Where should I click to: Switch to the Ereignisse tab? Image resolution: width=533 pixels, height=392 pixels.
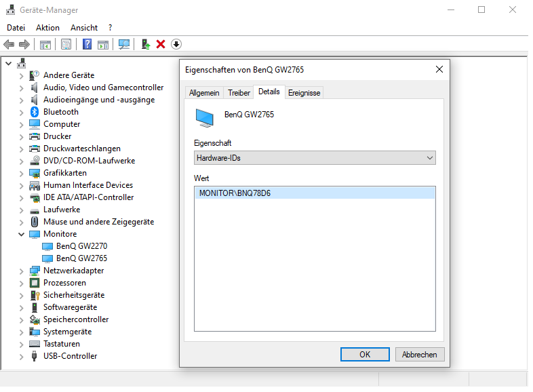[304, 93]
